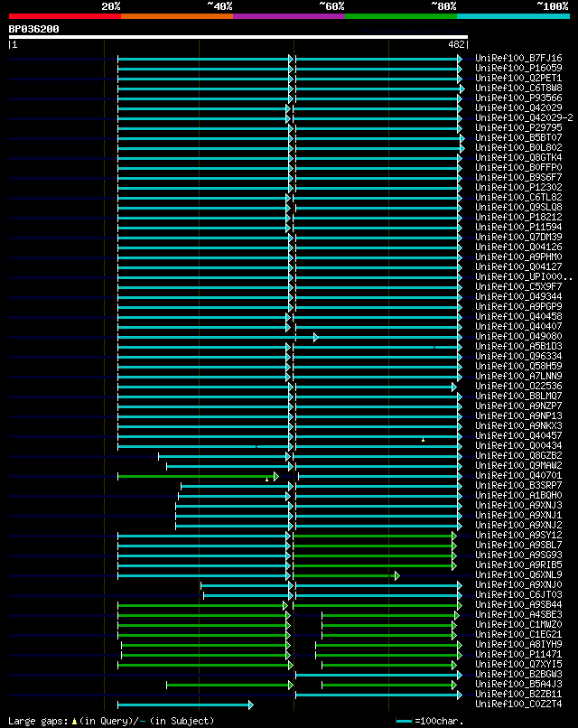This screenshot has height=728, width=578.
Task: Open the UniRef100_Q00434 hit label
Action: [518, 445]
